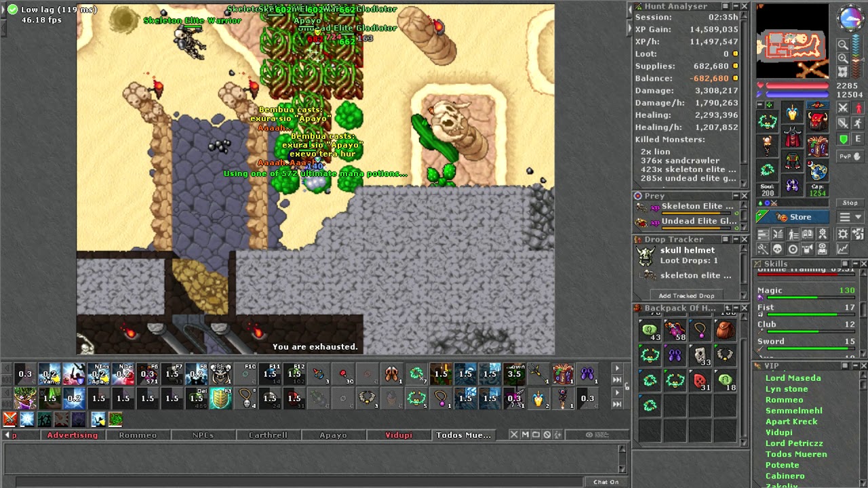The height and width of the screenshot is (488, 868).
Task: Click the helmet equipment slot
Action: point(793,112)
